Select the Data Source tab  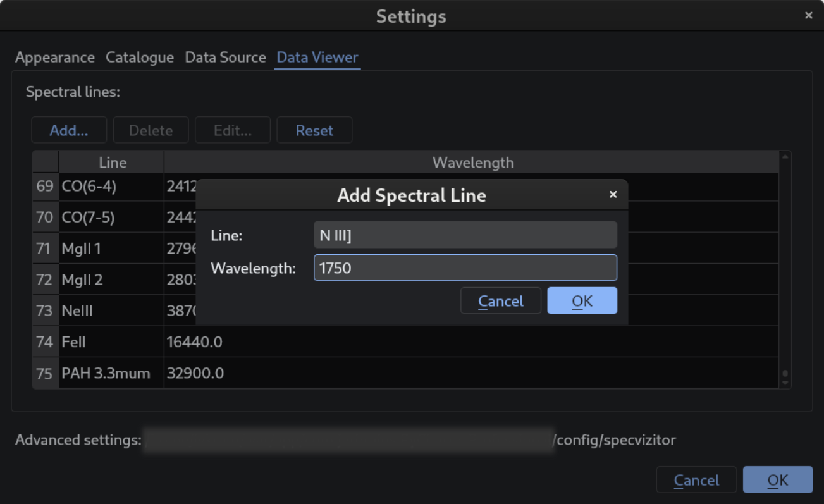[225, 58]
